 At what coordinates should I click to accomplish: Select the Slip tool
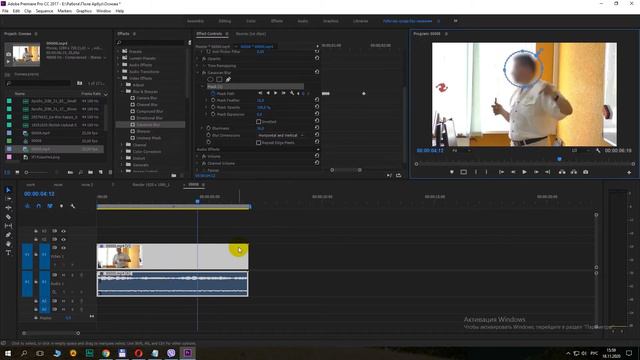pyautogui.click(x=8, y=226)
